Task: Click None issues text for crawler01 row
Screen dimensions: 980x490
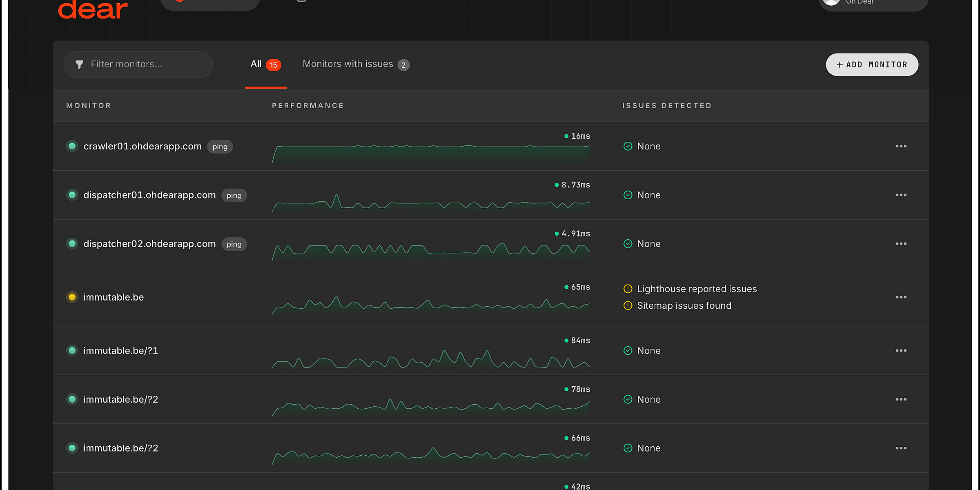Action: [648, 146]
